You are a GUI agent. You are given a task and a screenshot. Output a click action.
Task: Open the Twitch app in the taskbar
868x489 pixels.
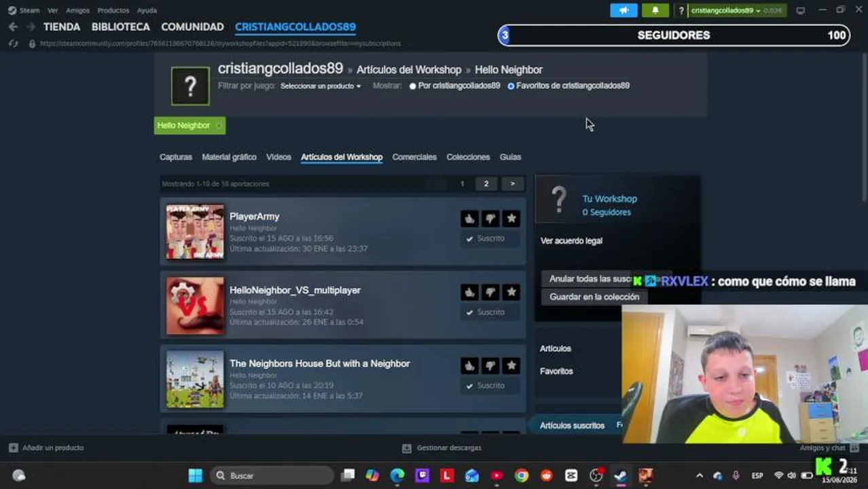click(422, 475)
